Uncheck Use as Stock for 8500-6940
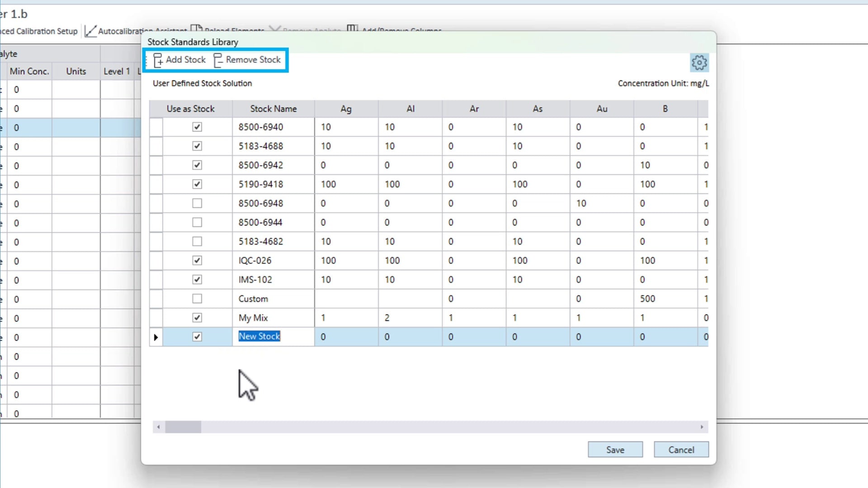The height and width of the screenshot is (488, 868). [x=197, y=127]
